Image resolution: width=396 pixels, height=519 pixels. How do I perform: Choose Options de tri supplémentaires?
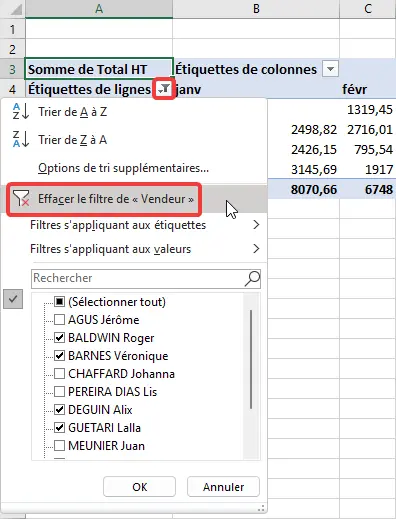(x=123, y=168)
